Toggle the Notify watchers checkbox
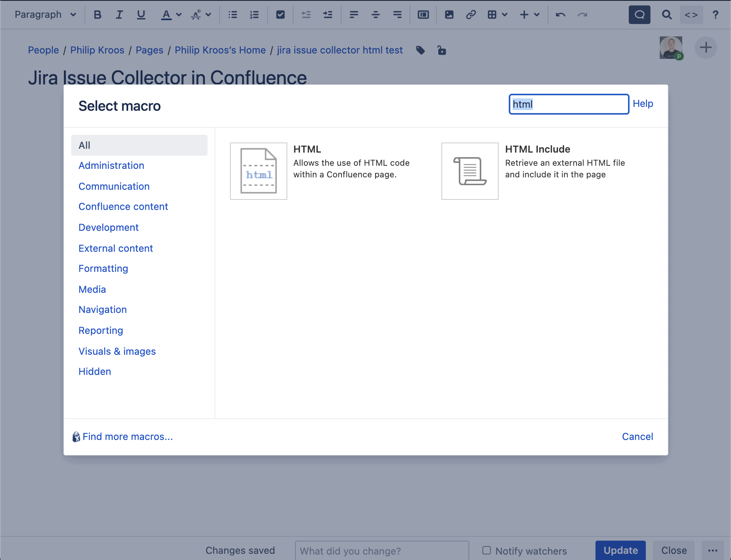Viewport: 731px width, 560px height. [x=487, y=550]
